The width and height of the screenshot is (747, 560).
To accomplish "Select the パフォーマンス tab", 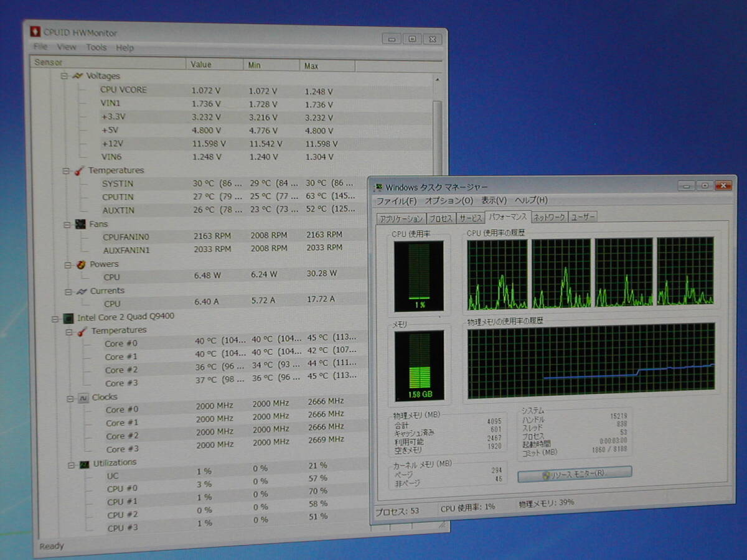I will 507,217.
